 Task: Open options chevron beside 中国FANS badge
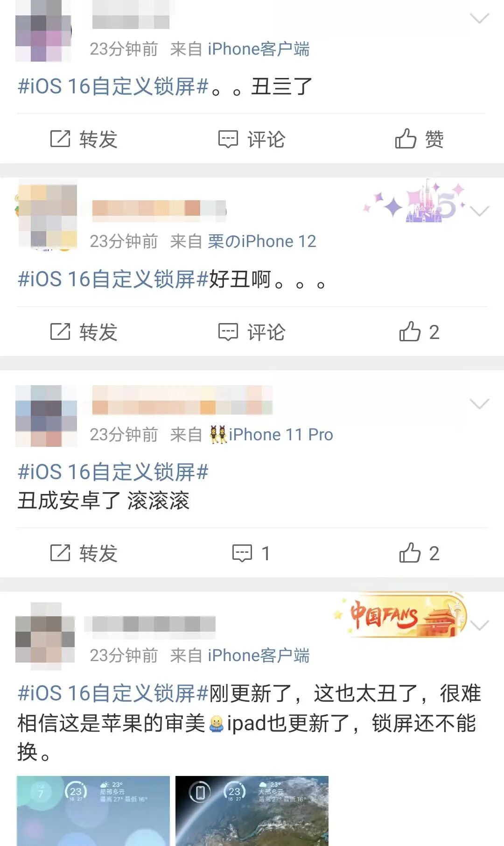click(479, 625)
